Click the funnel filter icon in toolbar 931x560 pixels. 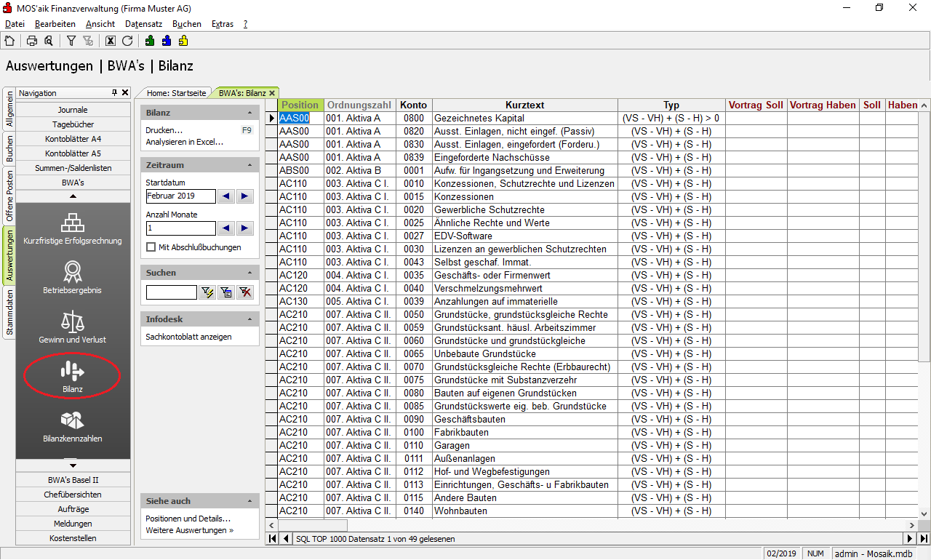click(x=71, y=41)
